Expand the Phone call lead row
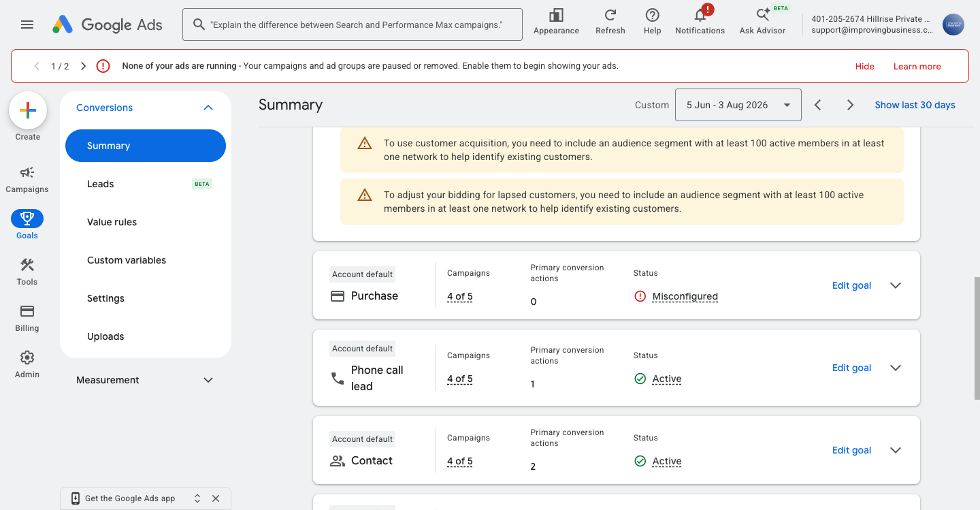Screen dimensions: 980x510 click(x=896, y=368)
